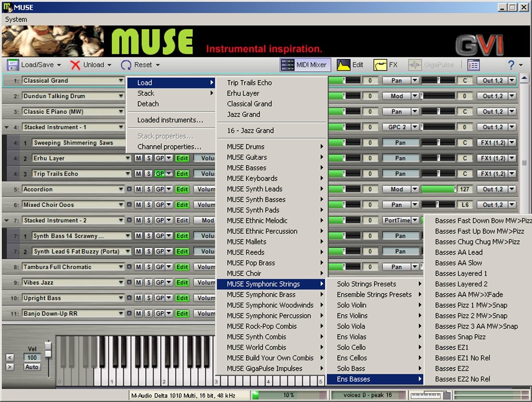Image resolution: width=532 pixels, height=402 pixels.
Task: Click the Classical Grand volume slider
Action: pyautogui.click(x=344, y=81)
